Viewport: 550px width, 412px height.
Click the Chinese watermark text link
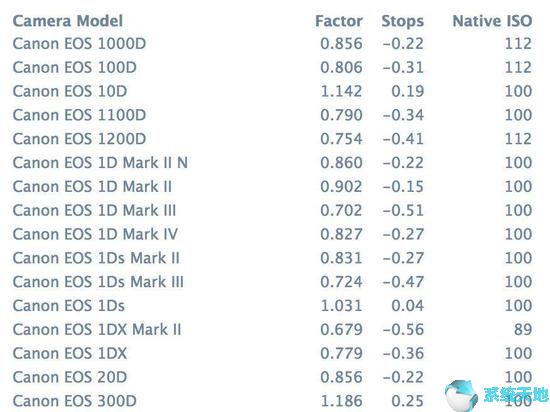pyautogui.click(x=516, y=395)
